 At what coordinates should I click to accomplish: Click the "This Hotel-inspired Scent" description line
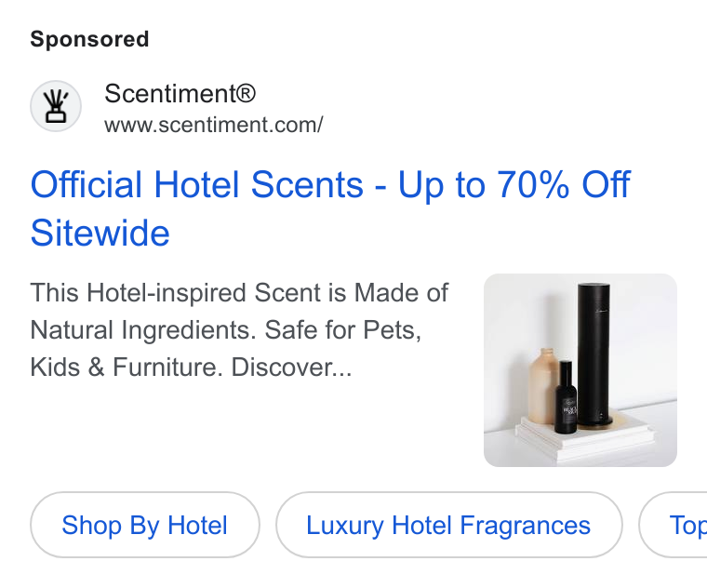(x=239, y=293)
